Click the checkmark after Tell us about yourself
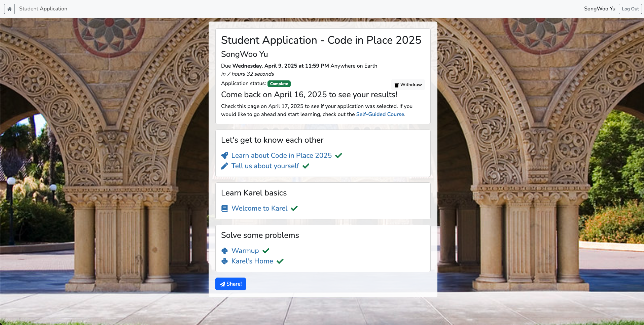Image resolution: width=644 pixels, height=325 pixels. pos(306,166)
